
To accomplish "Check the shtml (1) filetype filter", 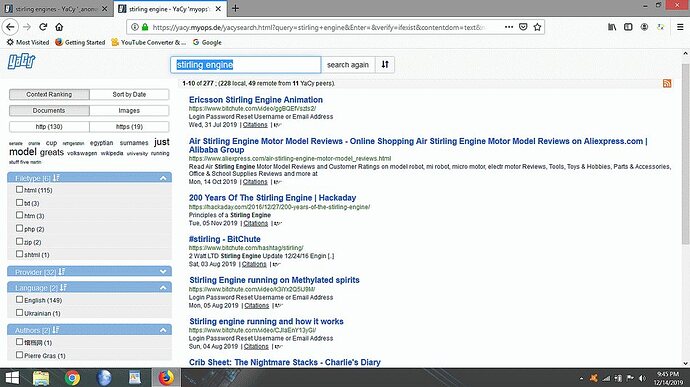I will click(x=19, y=254).
